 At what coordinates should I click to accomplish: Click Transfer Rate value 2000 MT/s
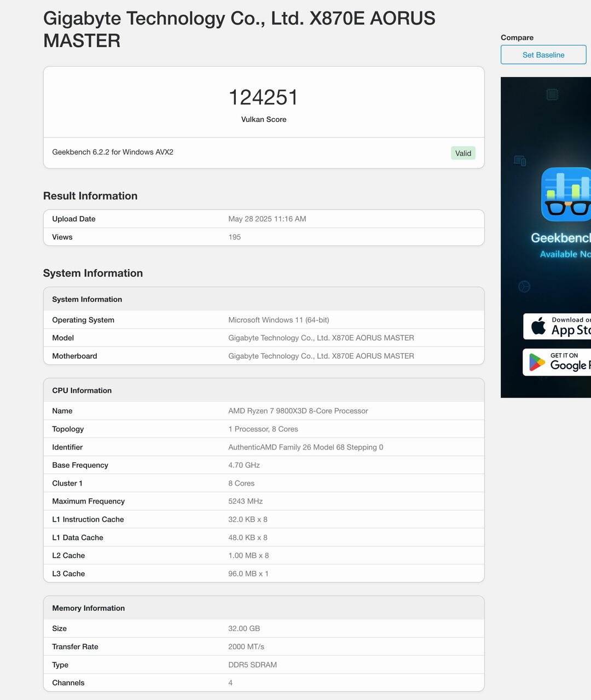click(x=246, y=647)
